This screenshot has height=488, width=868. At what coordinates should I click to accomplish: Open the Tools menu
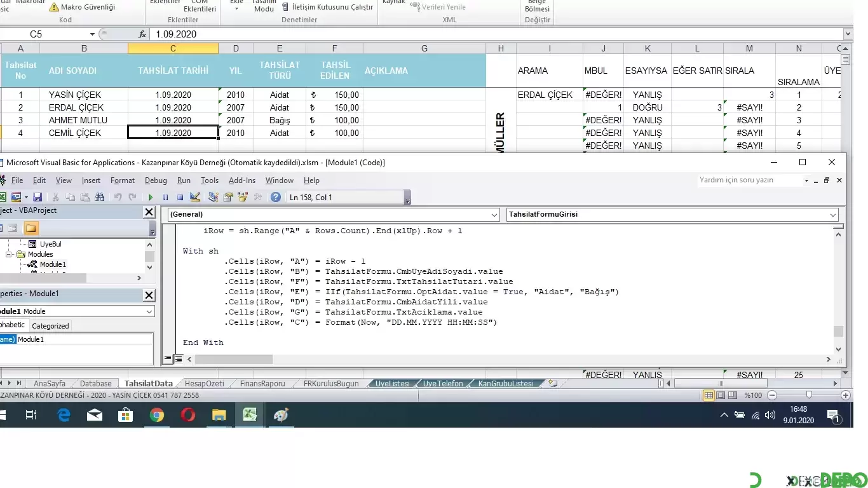(x=210, y=180)
